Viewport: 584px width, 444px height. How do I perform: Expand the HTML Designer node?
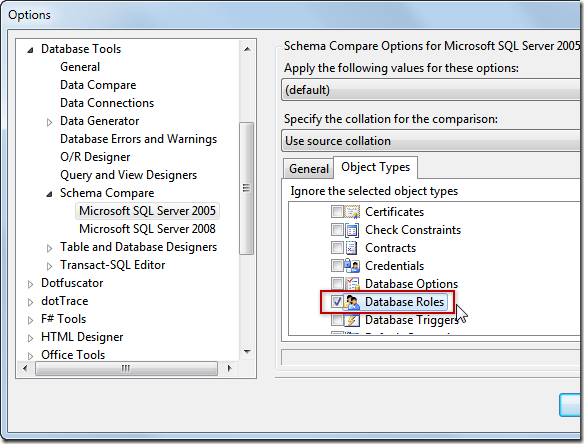click(31, 338)
